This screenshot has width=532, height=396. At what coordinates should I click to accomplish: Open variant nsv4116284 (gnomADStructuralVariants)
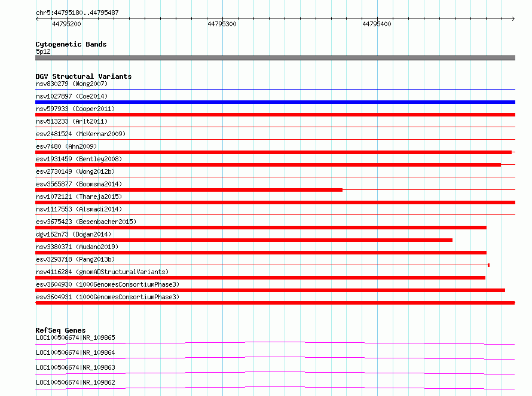coord(102,272)
